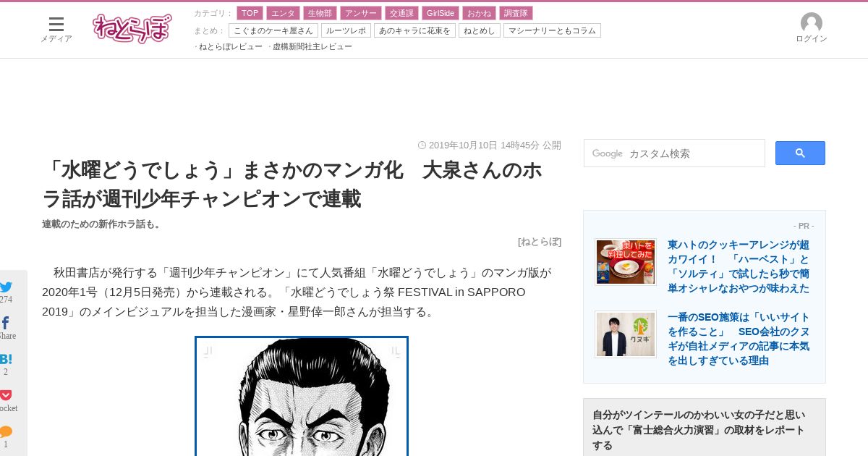Open the 富士総合火力演習 report article

coord(699,430)
